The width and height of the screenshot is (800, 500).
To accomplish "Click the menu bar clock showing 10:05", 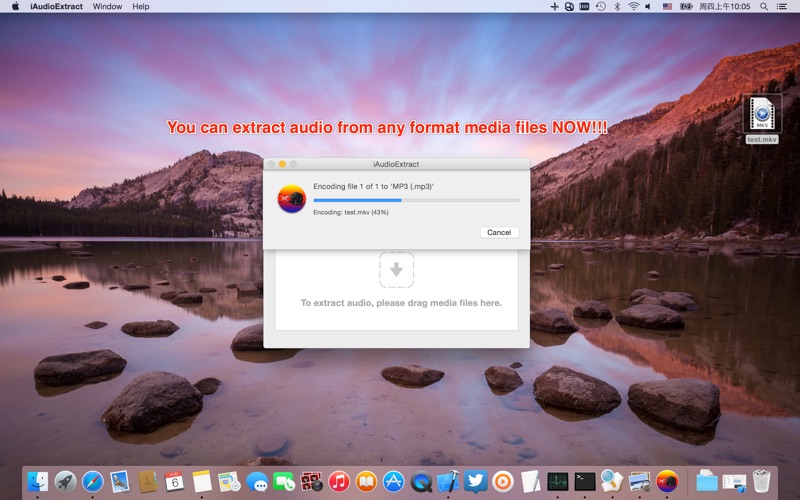I will (x=724, y=6).
